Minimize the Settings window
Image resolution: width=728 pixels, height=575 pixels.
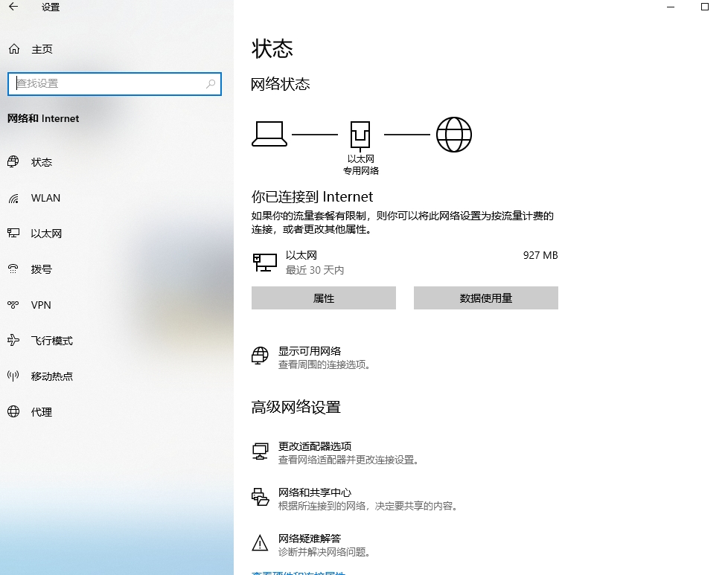(671, 7)
